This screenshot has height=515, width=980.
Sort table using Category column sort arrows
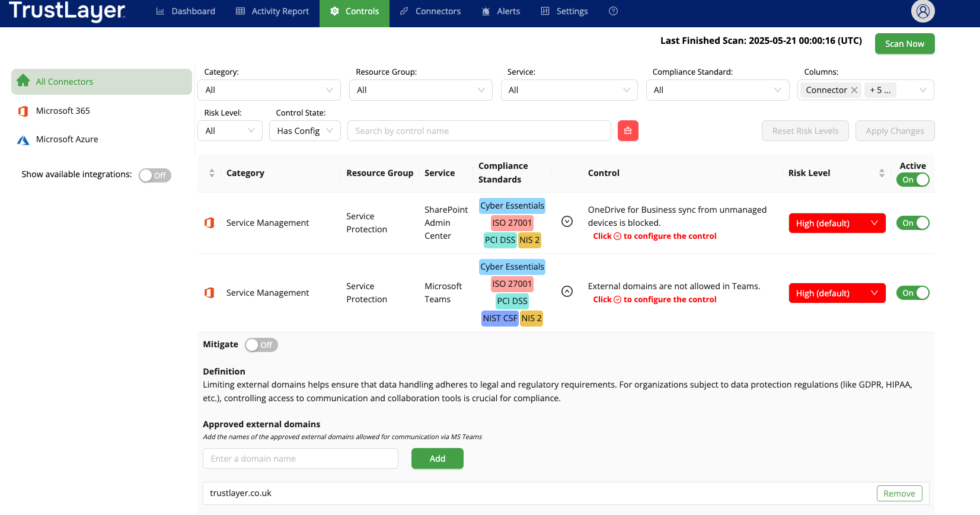tap(212, 173)
